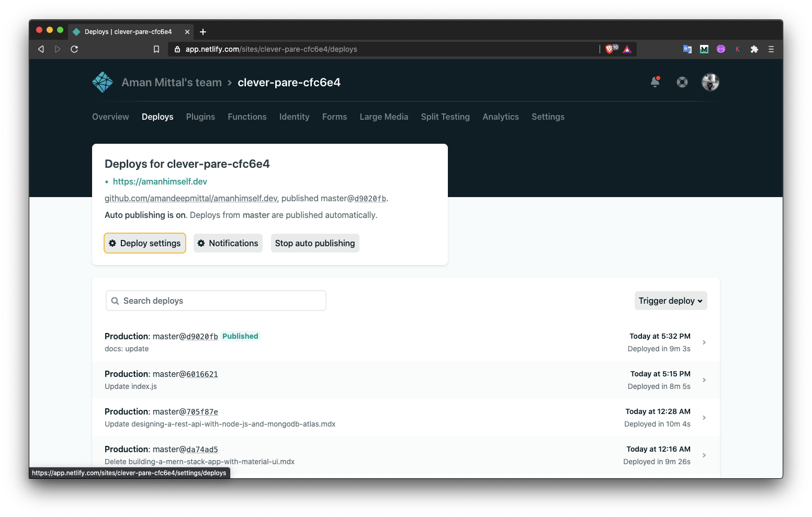Select the Deploys tab
Viewport: 812px width, 517px height.
pyautogui.click(x=157, y=117)
